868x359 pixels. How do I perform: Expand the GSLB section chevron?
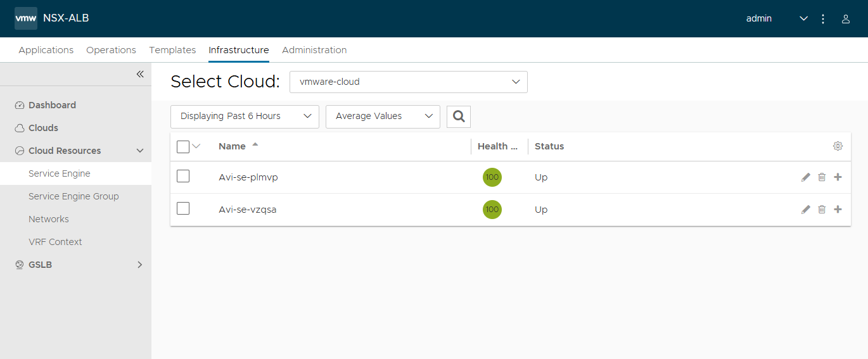[x=140, y=265]
